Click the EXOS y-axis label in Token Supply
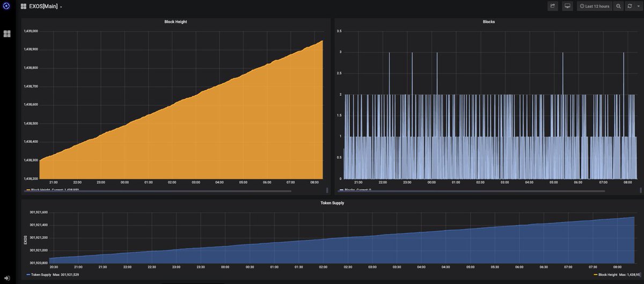Image resolution: width=644 pixels, height=284 pixels. click(25, 239)
